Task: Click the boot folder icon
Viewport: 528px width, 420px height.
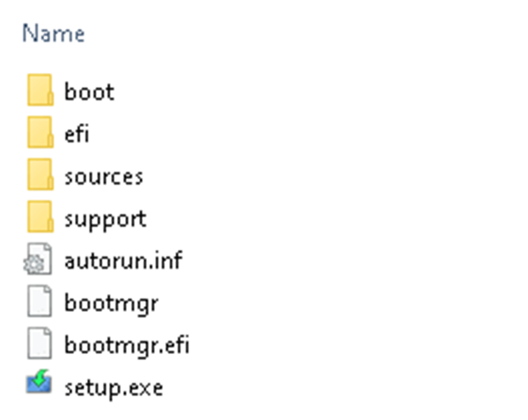Action: (40, 92)
